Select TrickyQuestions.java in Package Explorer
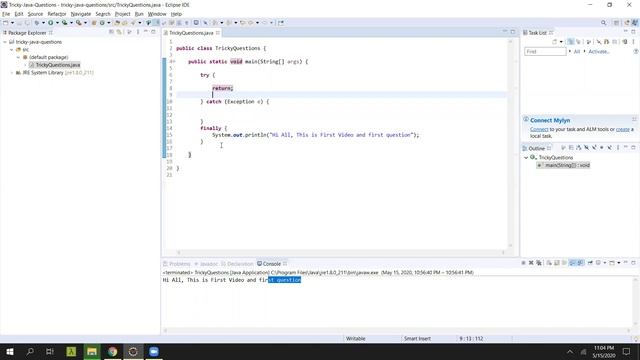640x360 pixels. pos(54,65)
